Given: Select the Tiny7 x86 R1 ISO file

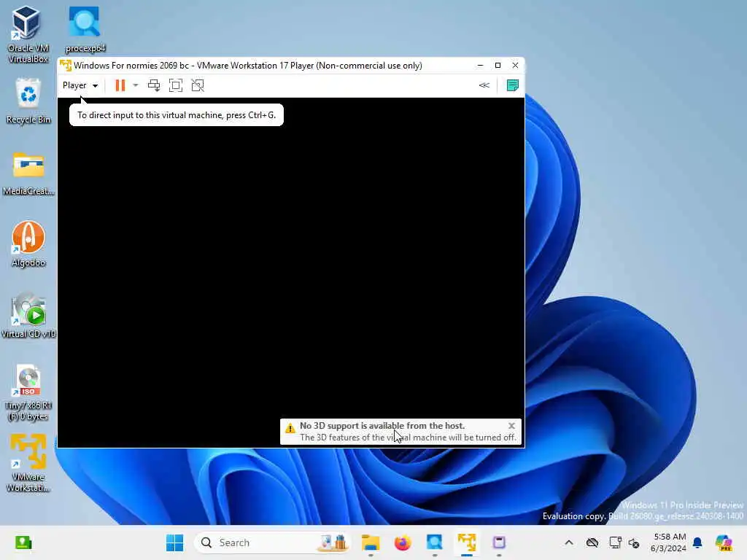Looking at the screenshot, I should 28,392.
